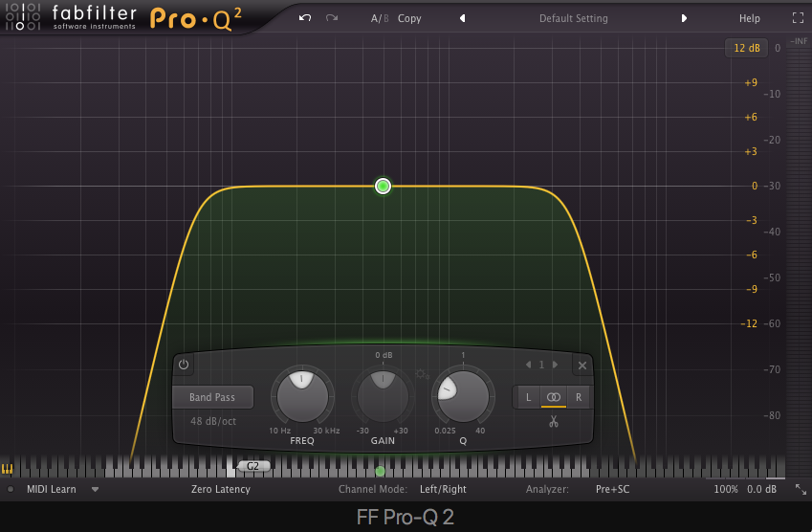Click the Redo arrow icon
Image resolution: width=812 pixels, height=532 pixels.
click(332, 18)
